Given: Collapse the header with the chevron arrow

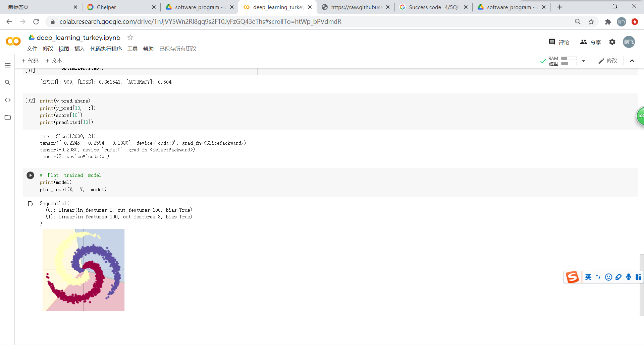Looking at the screenshot, I should point(632,61).
